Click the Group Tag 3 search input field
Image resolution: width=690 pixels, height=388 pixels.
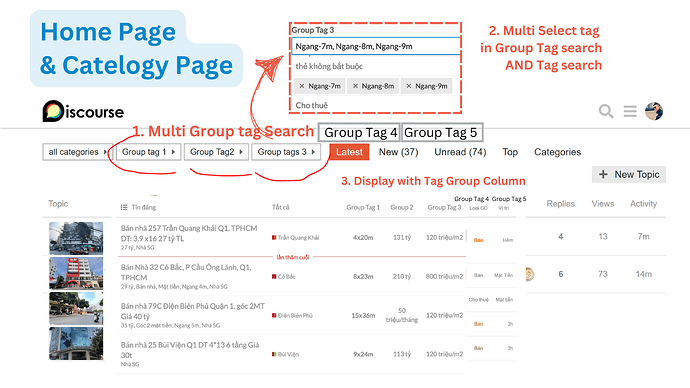[375, 46]
